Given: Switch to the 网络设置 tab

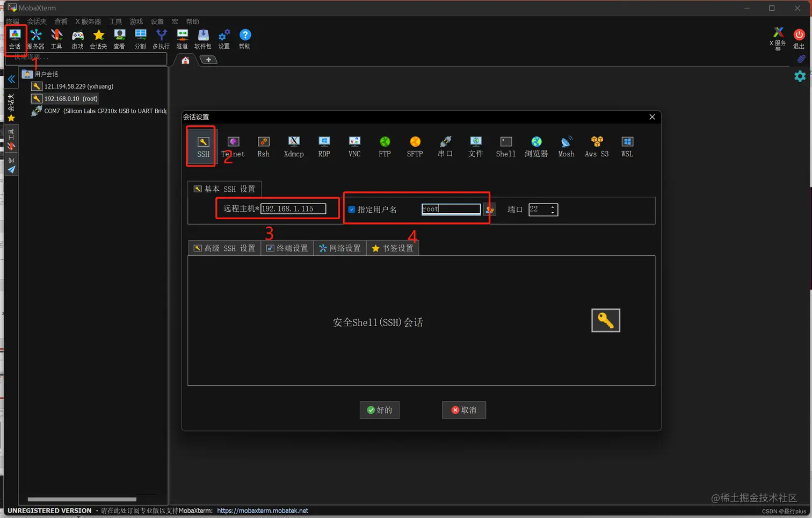Looking at the screenshot, I should point(340,248).
